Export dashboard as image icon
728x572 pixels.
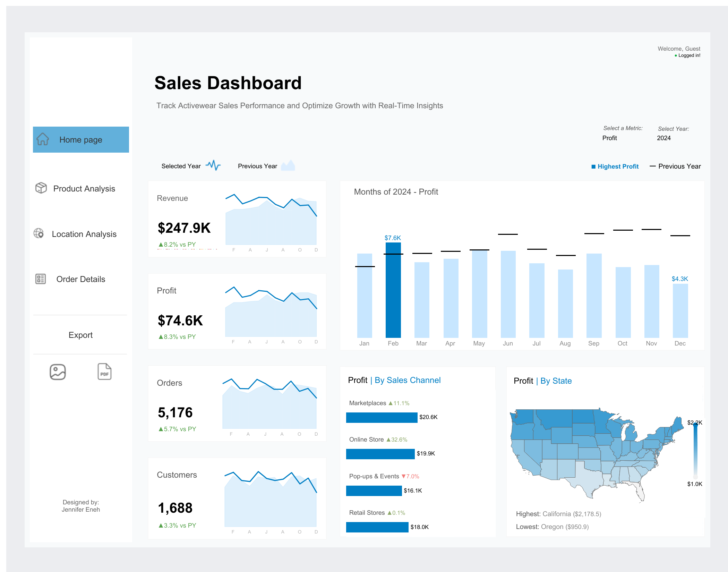(58, 372)
